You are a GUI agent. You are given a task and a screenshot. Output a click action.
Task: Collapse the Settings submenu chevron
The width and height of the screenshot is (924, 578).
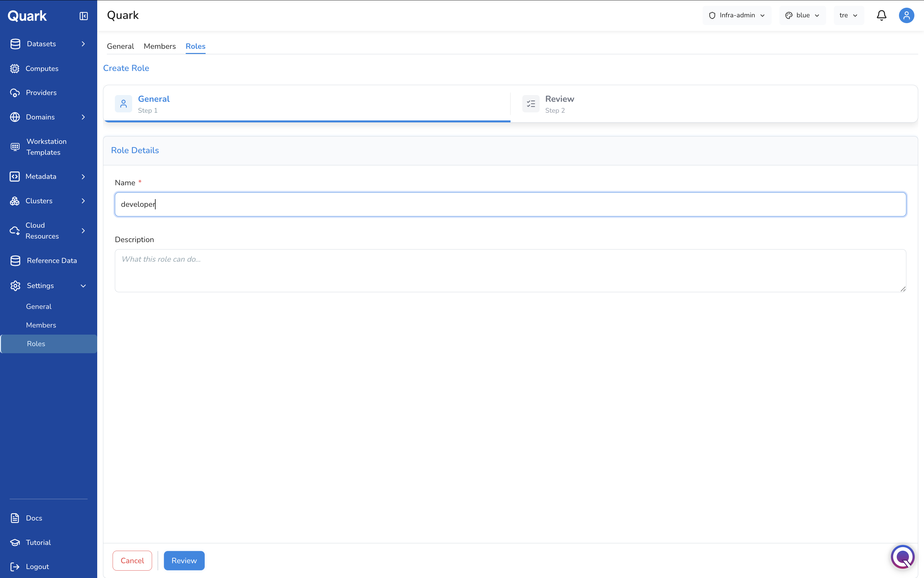[83, 286]
